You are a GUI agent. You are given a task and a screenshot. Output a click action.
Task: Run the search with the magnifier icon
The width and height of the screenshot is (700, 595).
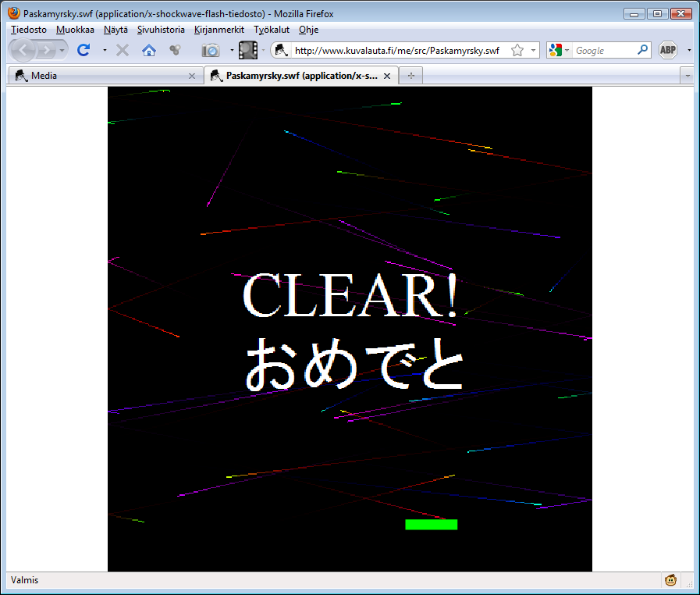tap(643, 50)
